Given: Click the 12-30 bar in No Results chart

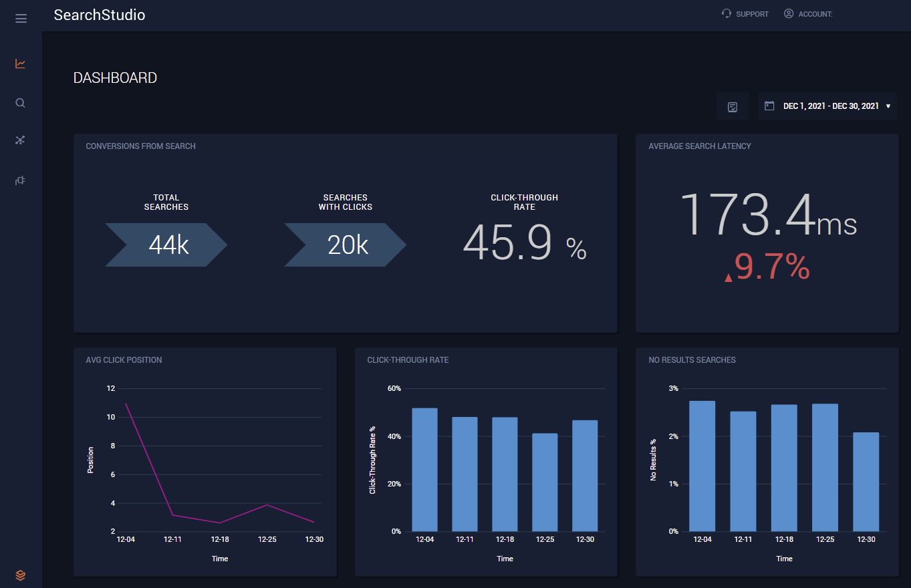Looking at the screenshot, I should click(866, 482).
